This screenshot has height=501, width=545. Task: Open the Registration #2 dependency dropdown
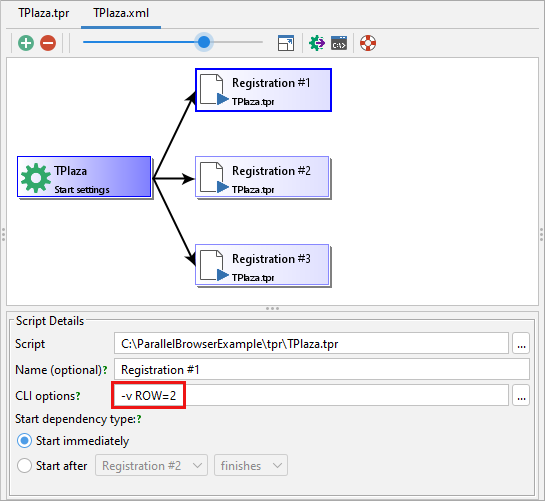(x=152, y=465)
